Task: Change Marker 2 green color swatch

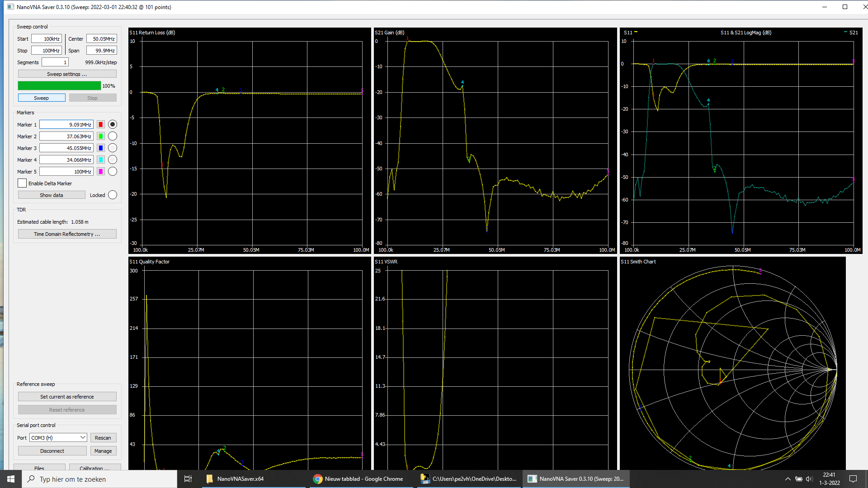Action: (x=101, y=136)
